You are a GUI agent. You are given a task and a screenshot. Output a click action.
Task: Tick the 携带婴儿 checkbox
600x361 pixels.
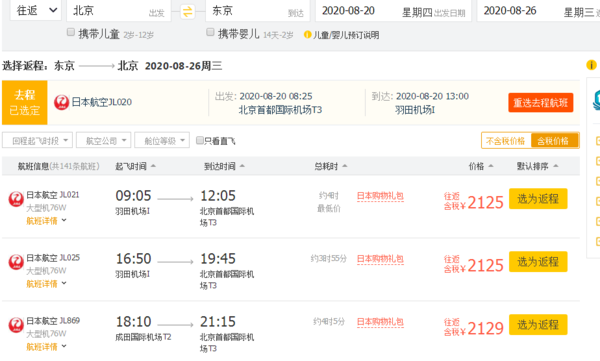pyautogui.click(x=210, y=32)
